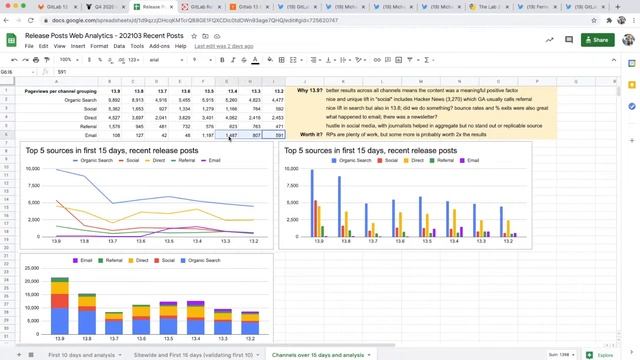Create a filter

(410, 60)
